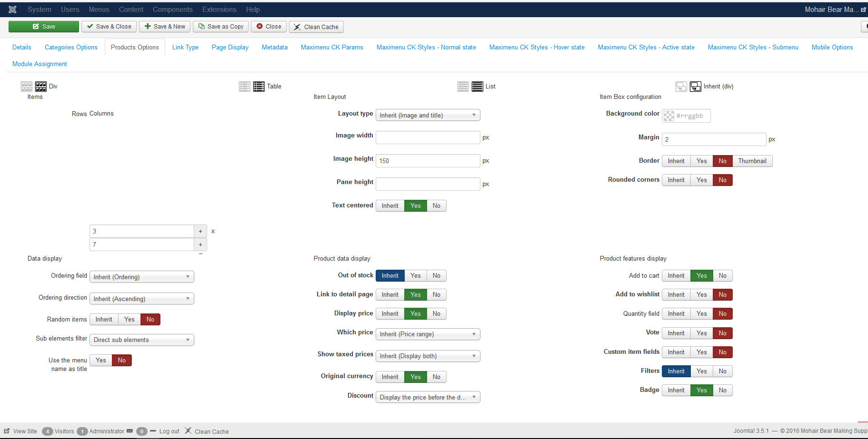This screenshot has height=439, width=868.
Task: Click the Log out link
Action: click(x=170, y=431)
